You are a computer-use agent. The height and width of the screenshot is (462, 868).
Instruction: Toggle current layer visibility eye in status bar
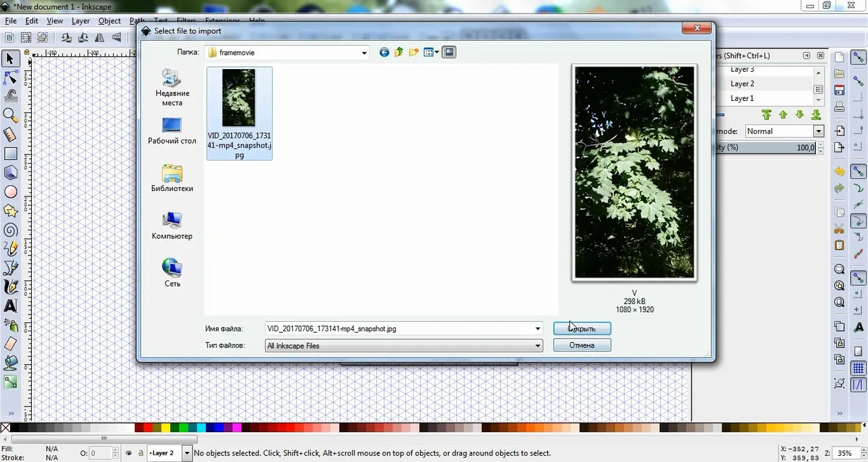pyautogui.click(x=129, y=453)
